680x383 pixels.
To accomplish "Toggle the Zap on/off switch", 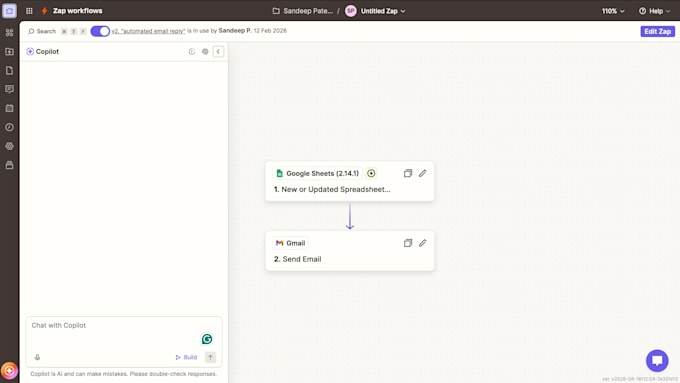I will click(100, 31).
